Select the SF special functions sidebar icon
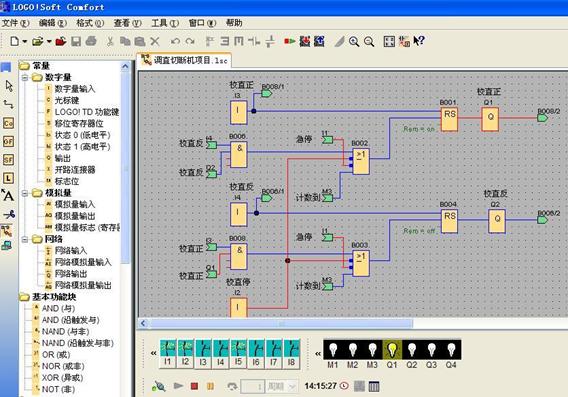Screen dimensions: 568x397 click(x=8, y=159)
